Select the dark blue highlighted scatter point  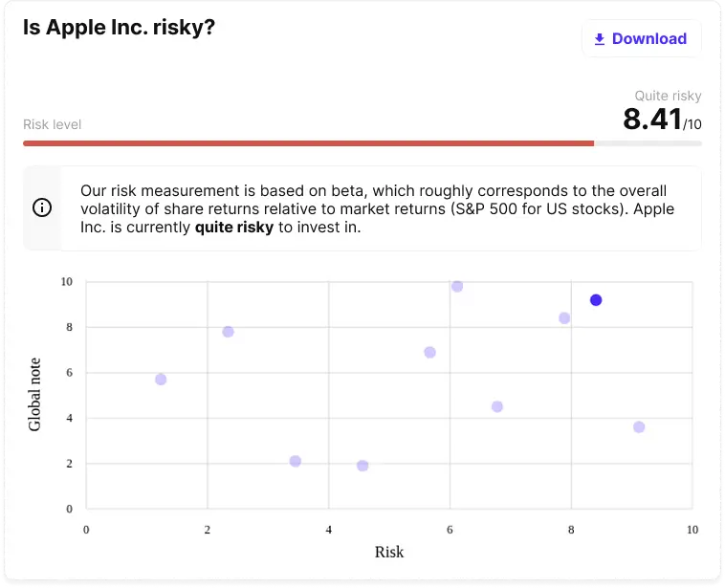pos(596,300)
